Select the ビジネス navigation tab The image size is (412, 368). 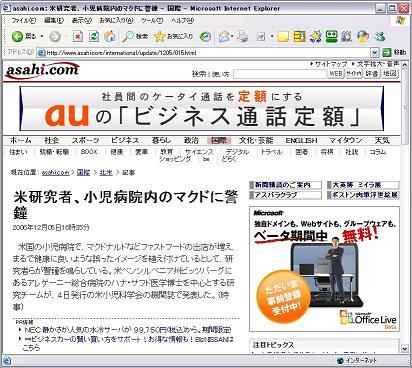[x=125, y=140]
